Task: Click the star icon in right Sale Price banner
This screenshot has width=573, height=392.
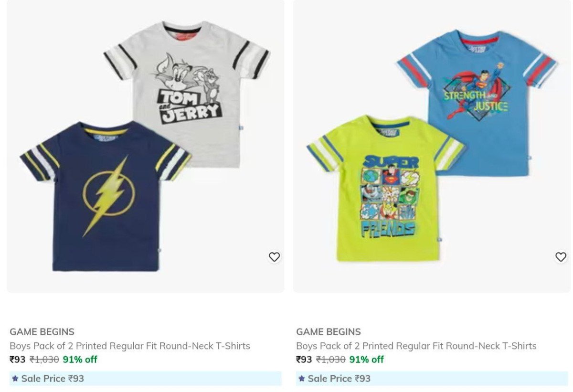Action: (x=301, y=378)
